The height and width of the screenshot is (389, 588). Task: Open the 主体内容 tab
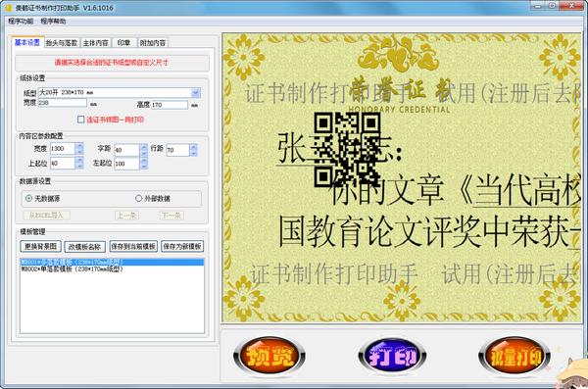click(96, 43)
